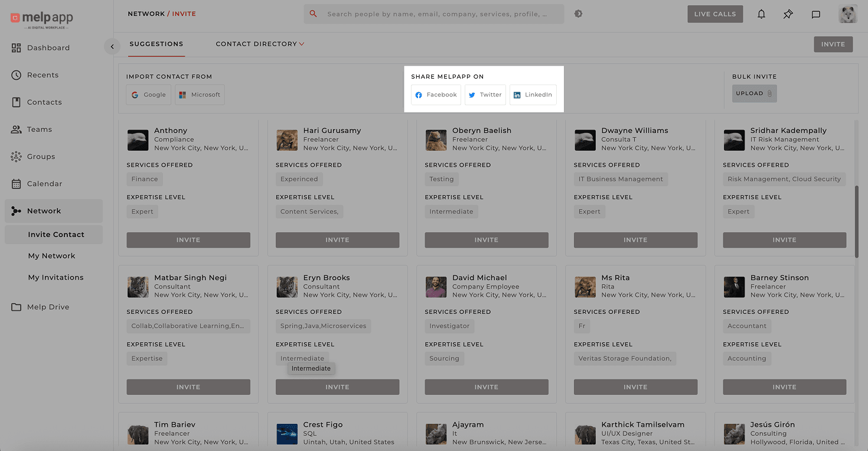Screen dimensions: 868x451
Task: Open Melp Drive in the sidebar
Action: pyautogui.click(x=48, y=307)
